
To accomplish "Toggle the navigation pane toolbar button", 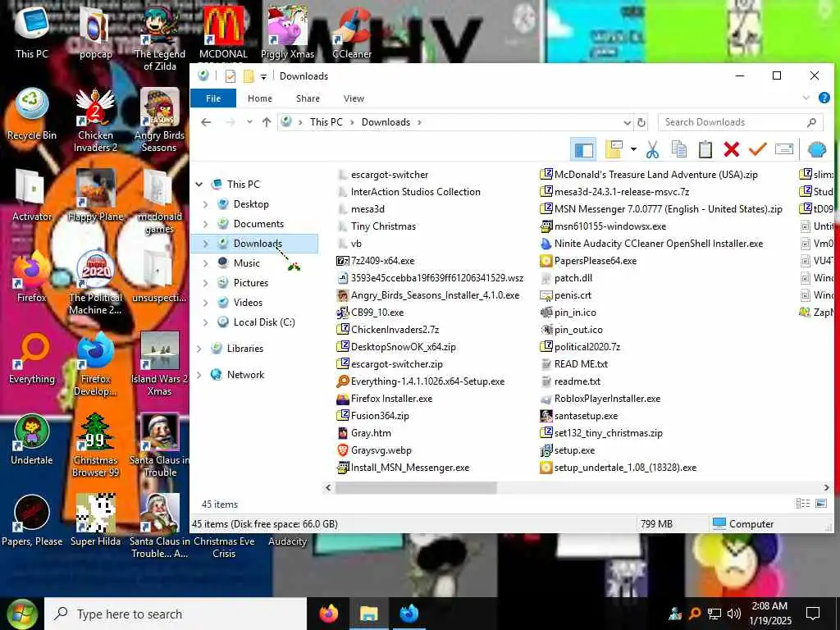I will [x=583, y=149].
